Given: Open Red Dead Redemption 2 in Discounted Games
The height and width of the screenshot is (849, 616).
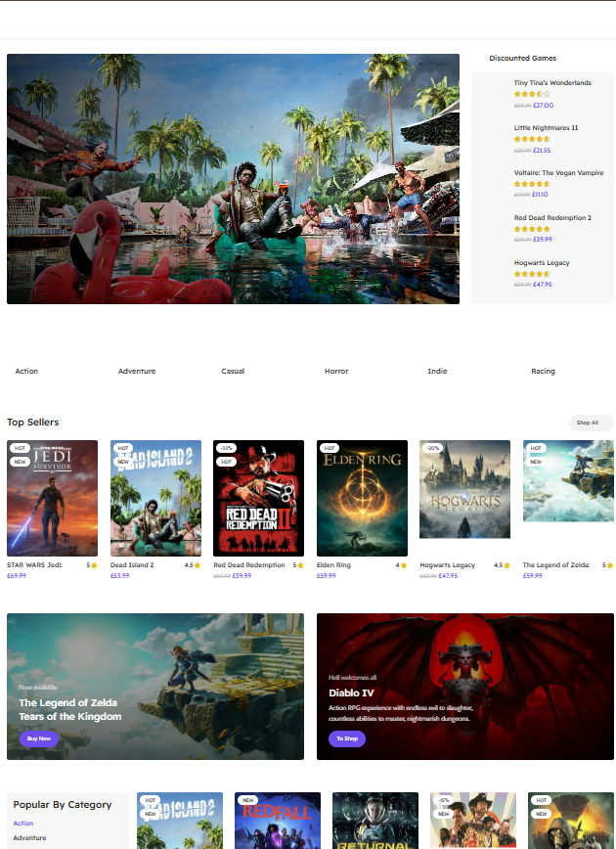Looking at the screenshot, I should click(x=552, y=218).
